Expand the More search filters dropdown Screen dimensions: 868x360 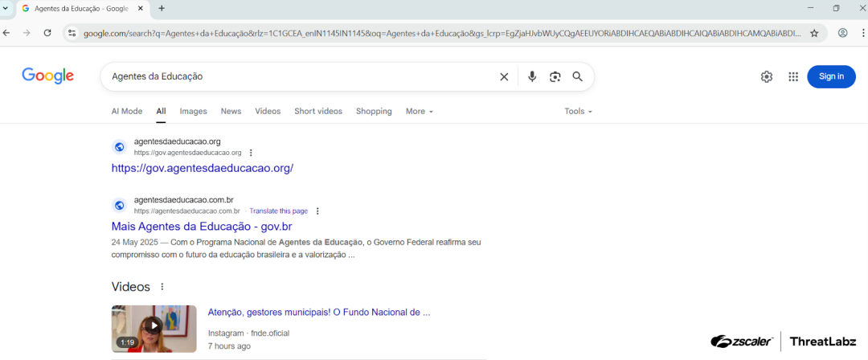click(419, 112)
